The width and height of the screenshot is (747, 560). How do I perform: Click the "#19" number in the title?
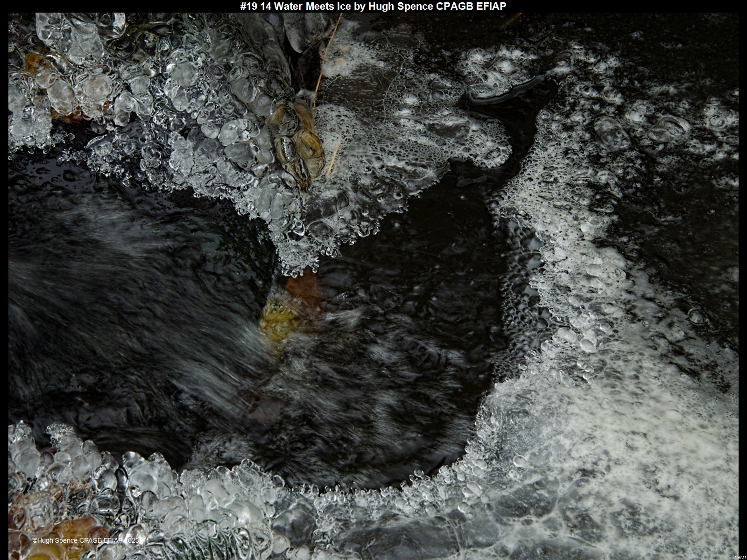pyautogui.click(x=248, y=6)
